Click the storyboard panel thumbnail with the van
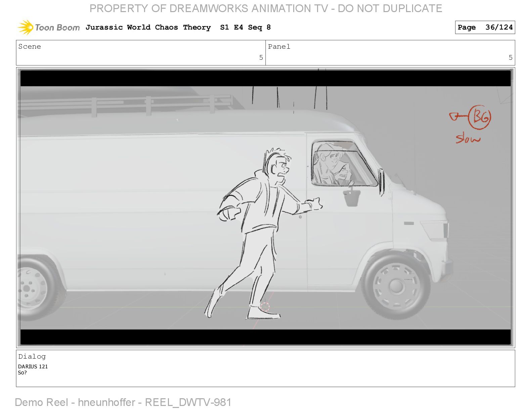Image resolution: width=532 pixels, height=411 pixels. 265,208
